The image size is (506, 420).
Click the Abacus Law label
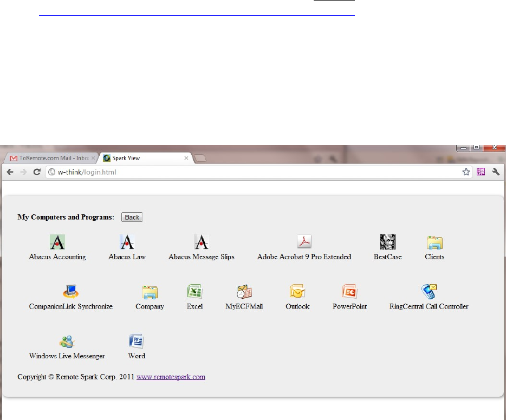pos(127,257)
